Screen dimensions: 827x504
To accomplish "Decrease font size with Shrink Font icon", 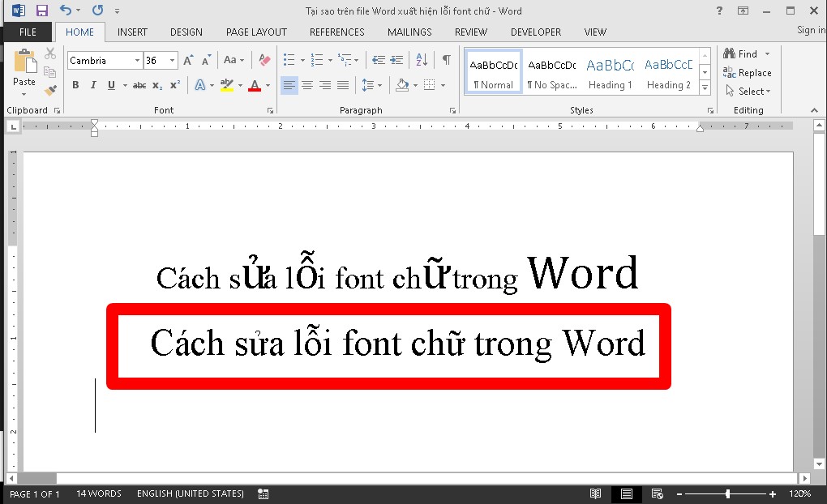I will [206, 60].
